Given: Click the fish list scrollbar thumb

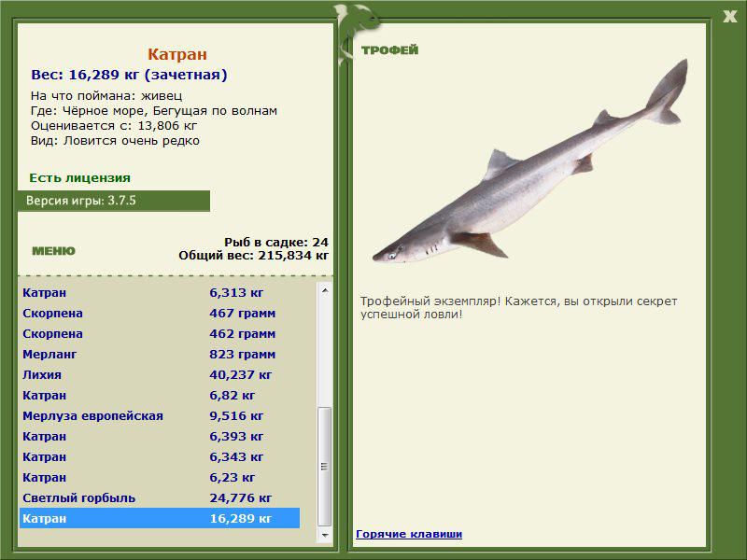Looking at the screenshot, I should coord(324,466).
